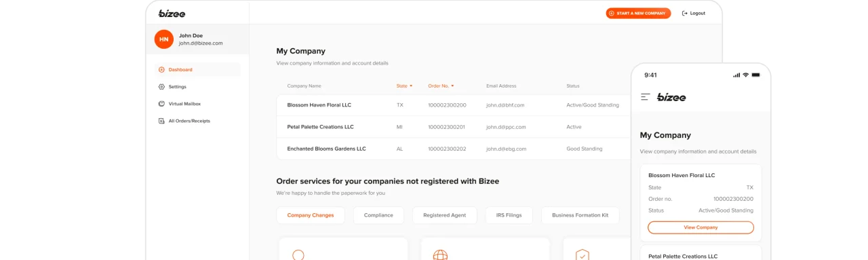The image size is (868, 260).
Task: Click the Company Name column header
Action: point(304,86)
